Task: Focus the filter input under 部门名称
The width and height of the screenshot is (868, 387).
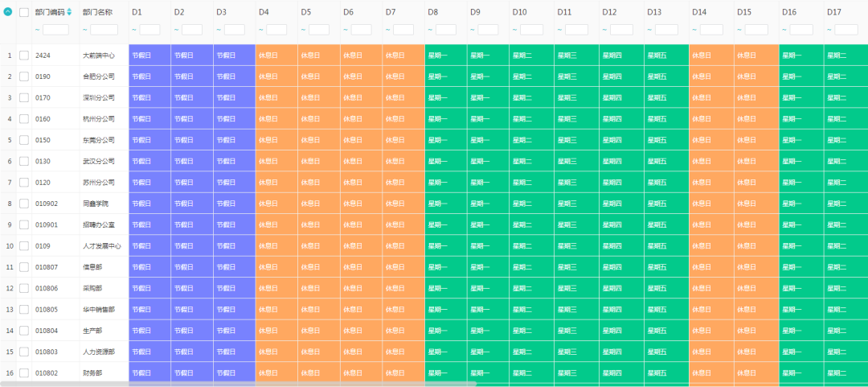Action: pos(104,30)
